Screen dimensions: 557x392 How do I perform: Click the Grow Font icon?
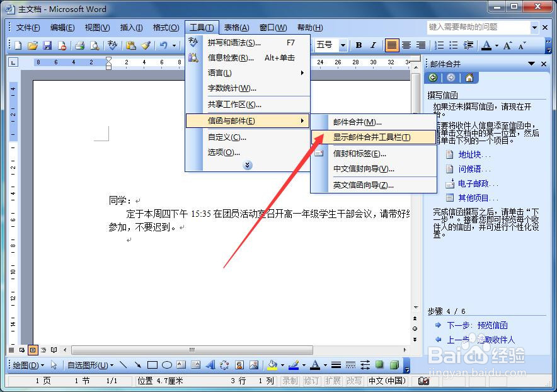point(507,45)
